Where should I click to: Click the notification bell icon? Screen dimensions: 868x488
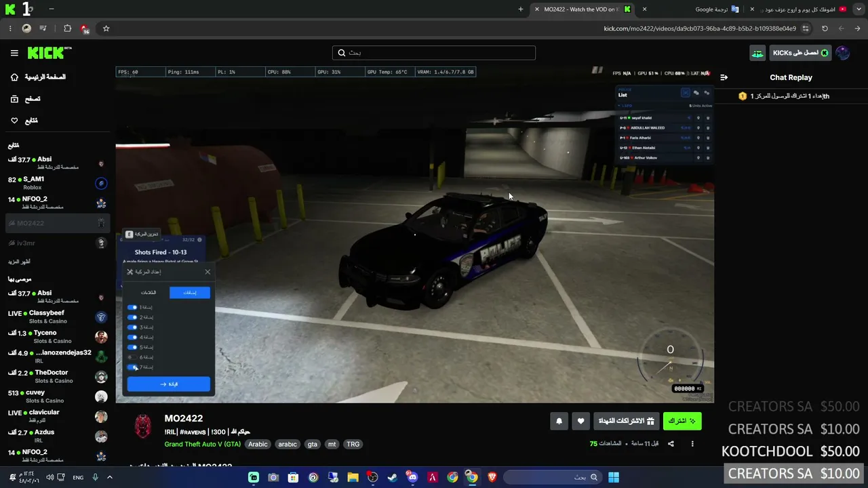coord(559,421)
